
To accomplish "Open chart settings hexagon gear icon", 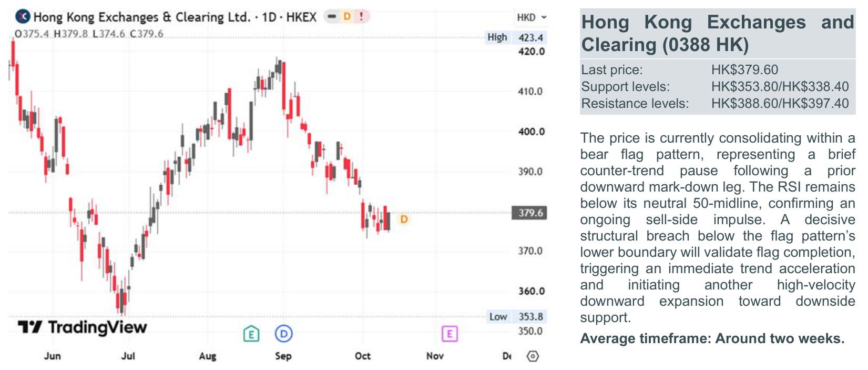I will [533, 356].
